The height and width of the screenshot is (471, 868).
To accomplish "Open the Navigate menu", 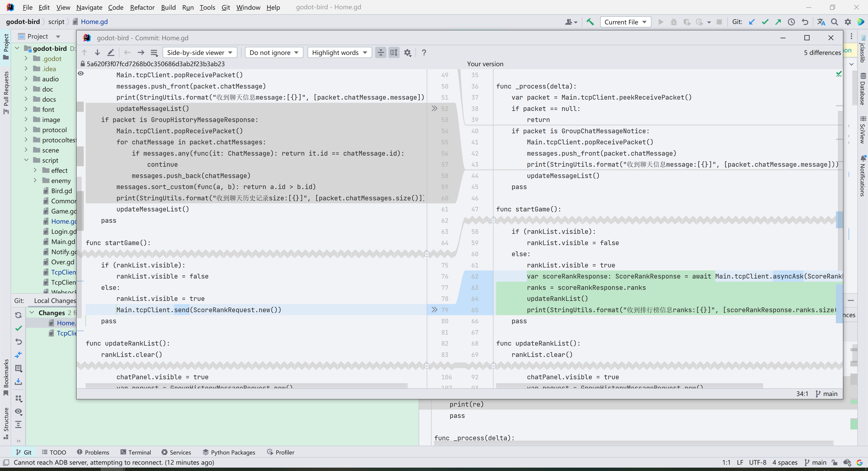I will click(89, 7).
